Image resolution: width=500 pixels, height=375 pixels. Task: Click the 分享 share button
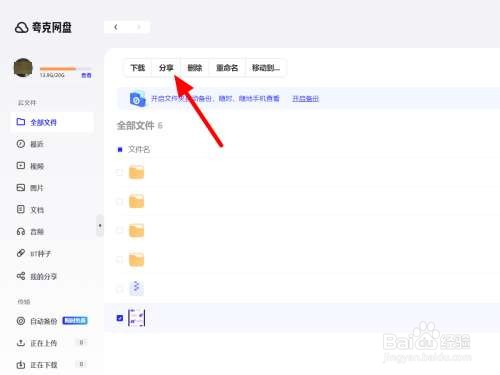(166, 68)
